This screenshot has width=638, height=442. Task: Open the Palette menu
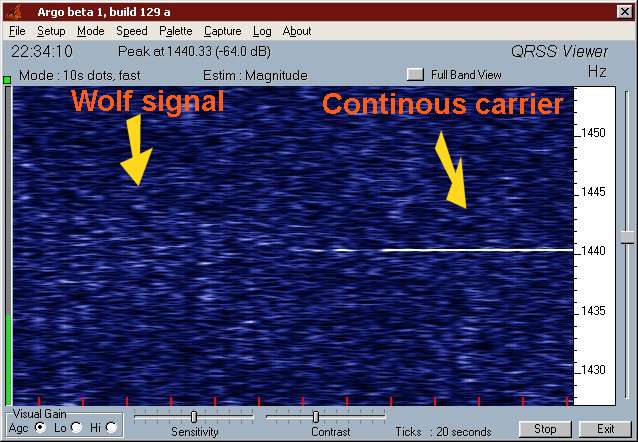point(175,31)
